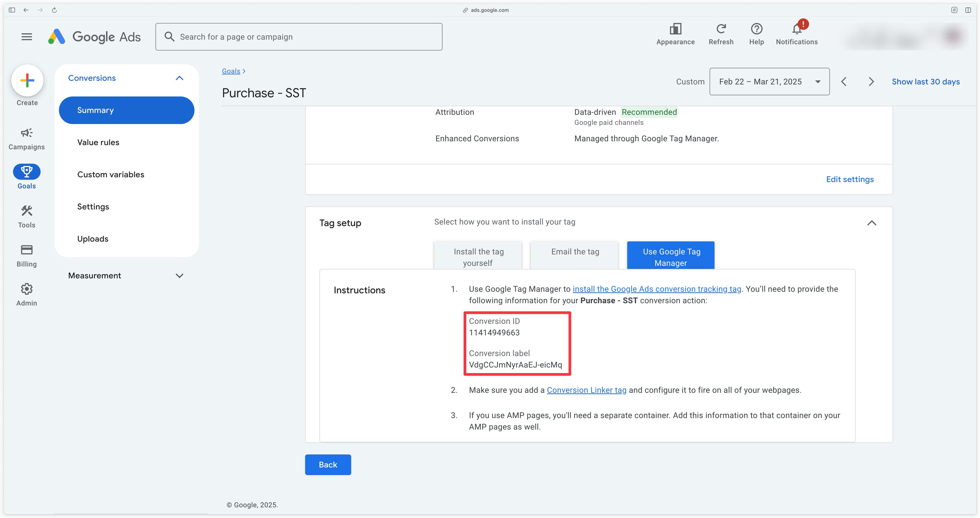Collapse the Conversions menu section
The image size is (980, 518).
coord(179,78)
